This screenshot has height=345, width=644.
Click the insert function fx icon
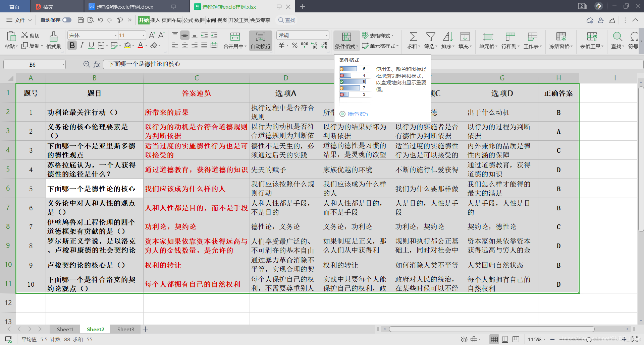click(x=97, y=64)
